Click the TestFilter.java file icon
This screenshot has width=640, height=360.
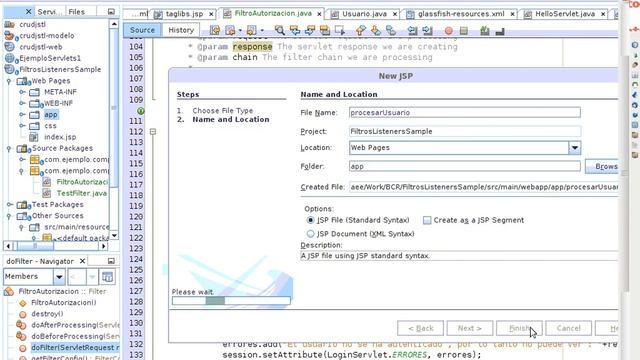47,193
